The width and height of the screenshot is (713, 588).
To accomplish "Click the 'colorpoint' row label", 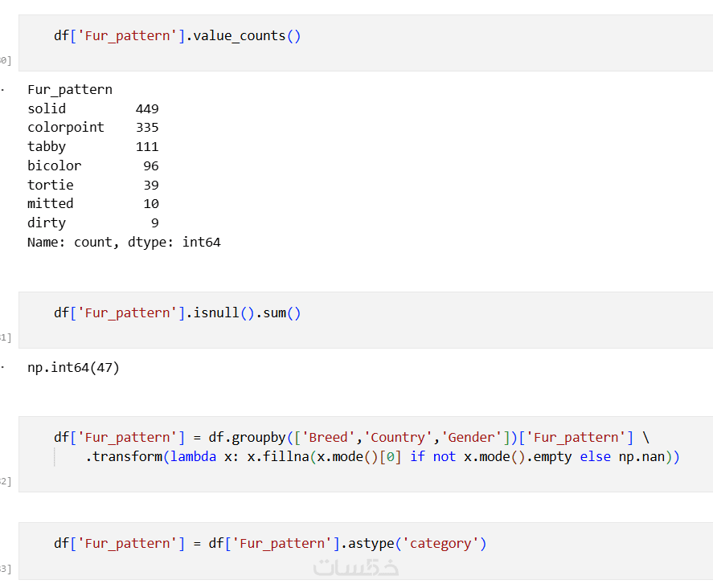I will (66, 128).
